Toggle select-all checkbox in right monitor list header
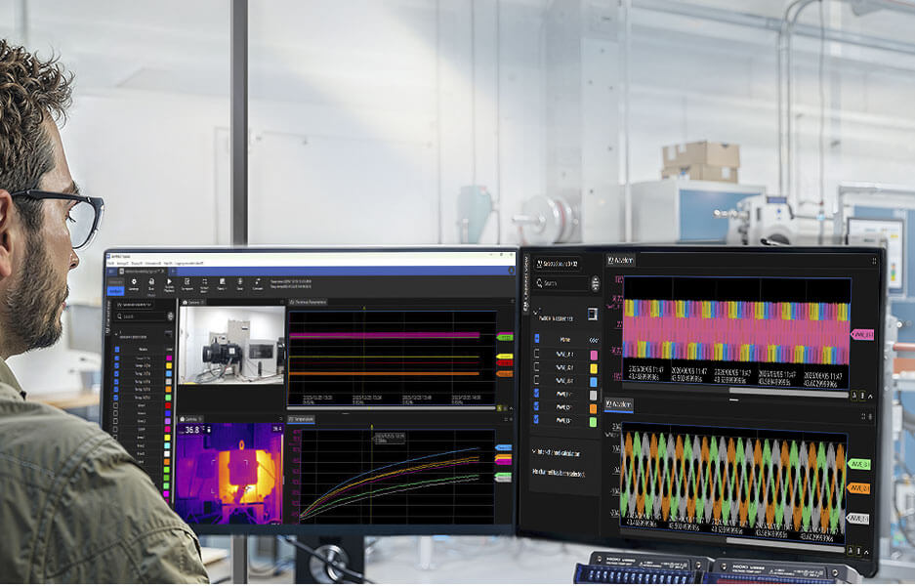Image resolution: width=915 pixels, height=588 pixels. 537,339
